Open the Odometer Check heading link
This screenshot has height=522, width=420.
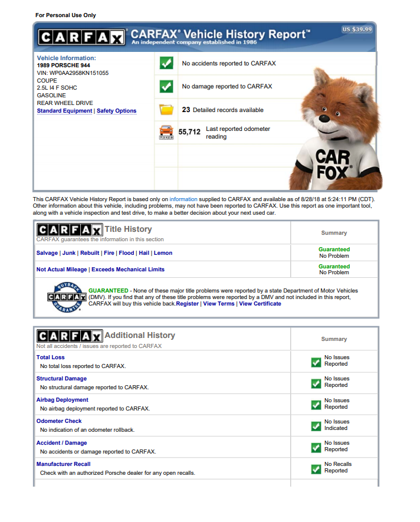59,421
